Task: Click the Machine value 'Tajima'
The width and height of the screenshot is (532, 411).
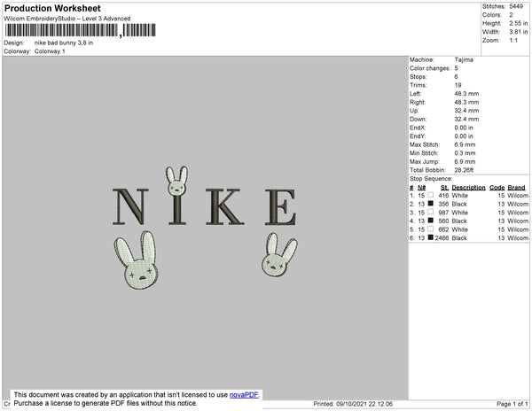Action: (x=464, y=59)
